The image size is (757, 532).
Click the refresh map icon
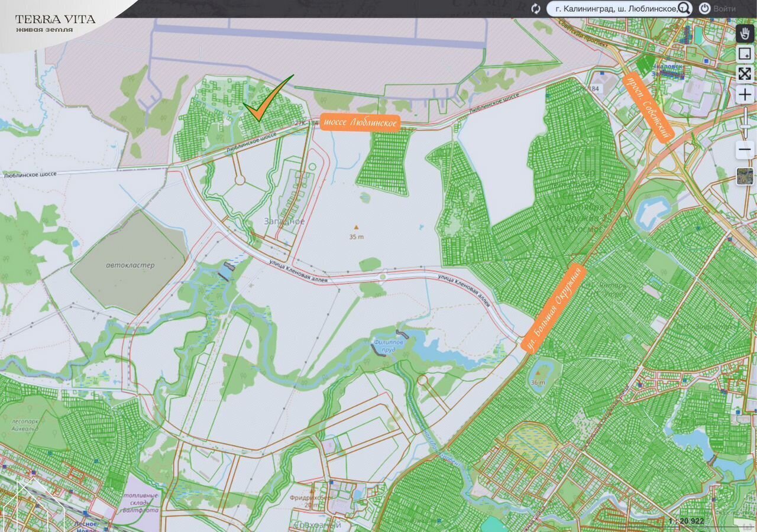[536, 8]
